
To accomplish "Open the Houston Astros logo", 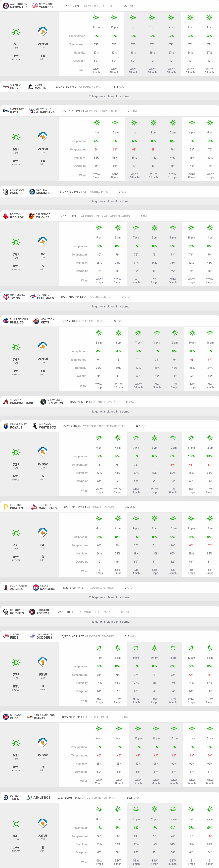I will tap(32, 612).
